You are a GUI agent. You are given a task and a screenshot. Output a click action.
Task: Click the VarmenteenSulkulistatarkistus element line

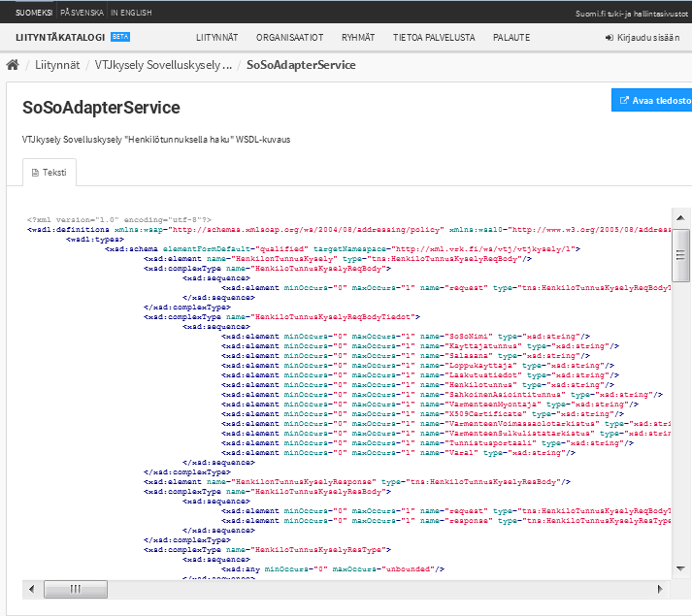(x=445, y=434)
